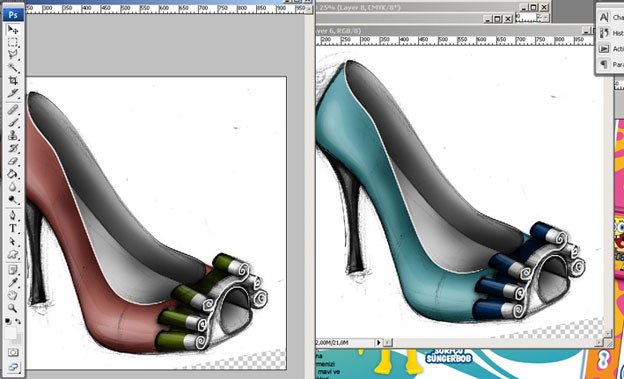The image size is (624, 379).
Task: Open the foreground color picker swatch
Action: (11, 333)
